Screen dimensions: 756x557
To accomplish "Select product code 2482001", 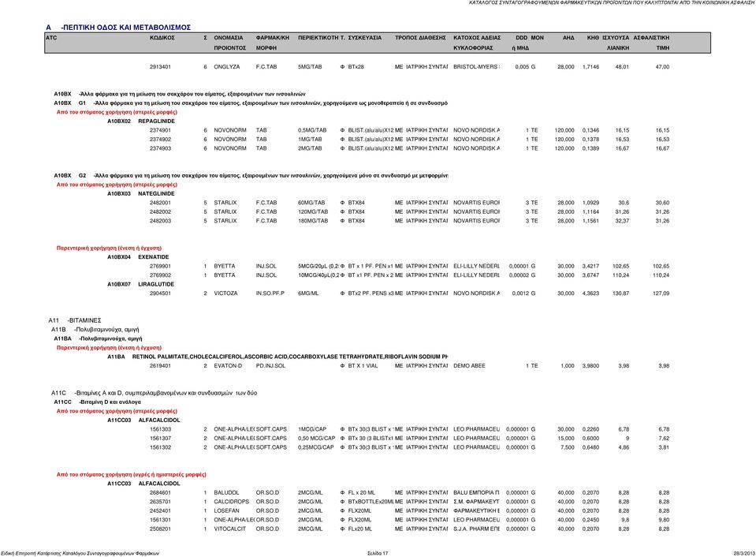I will (x=160, y=203).
